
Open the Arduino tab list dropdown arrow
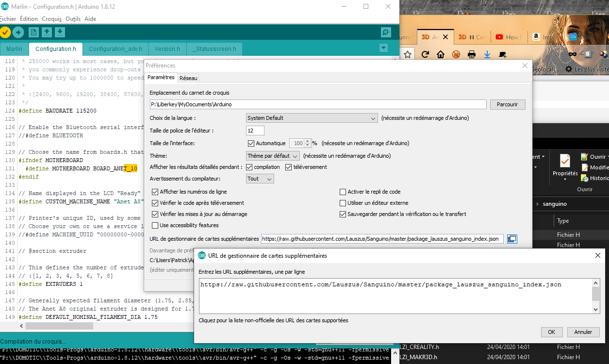[383, 48]
